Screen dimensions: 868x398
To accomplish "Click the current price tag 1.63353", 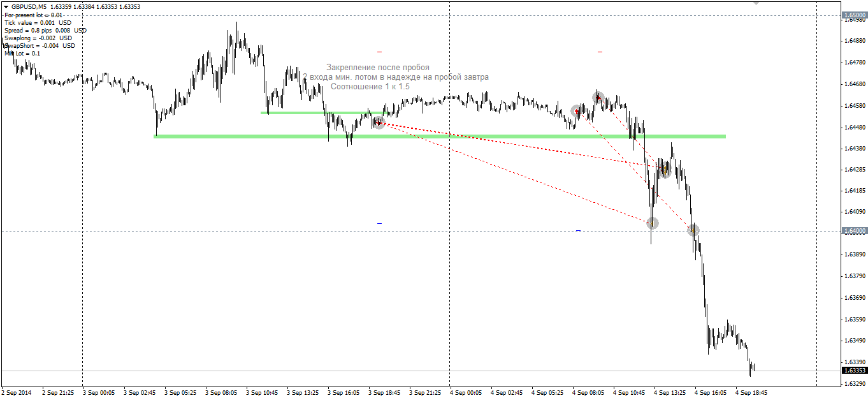I will coord(854,370).
